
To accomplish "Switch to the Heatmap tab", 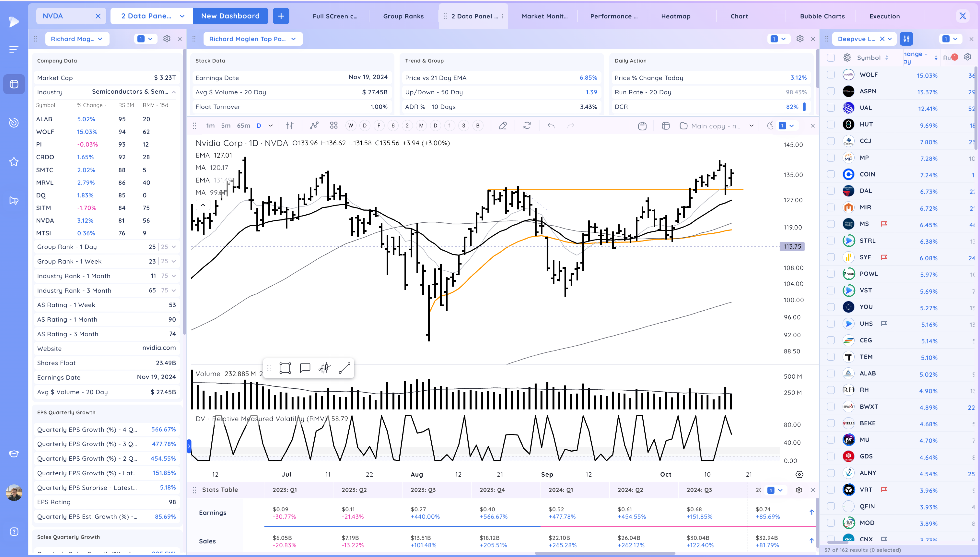I will pos(675,16).
